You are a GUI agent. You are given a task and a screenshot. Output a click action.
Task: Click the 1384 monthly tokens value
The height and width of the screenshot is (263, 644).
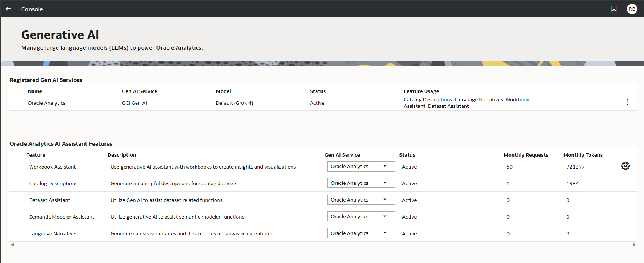pyautogui.click(x=572, y=184)
